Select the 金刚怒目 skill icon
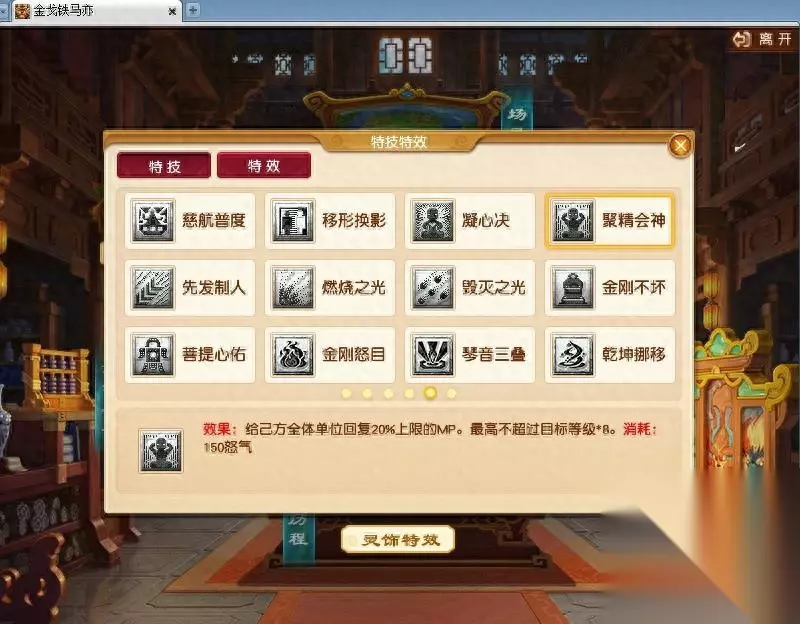Screen dimensions: 800x624 [293, 355]
